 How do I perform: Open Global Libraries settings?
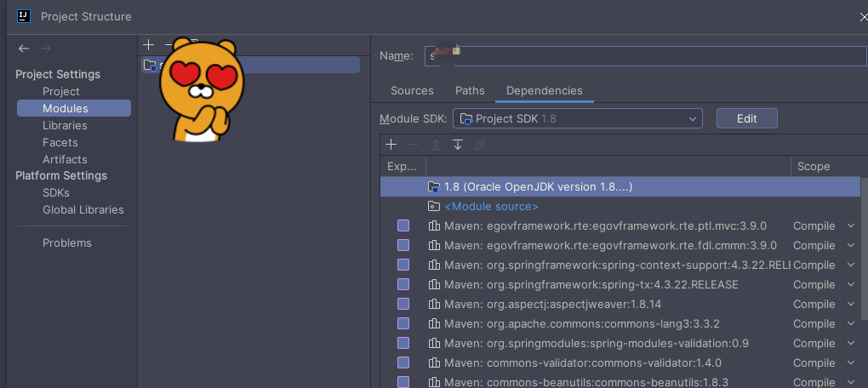pyautogui.click(x=83, y=210)
